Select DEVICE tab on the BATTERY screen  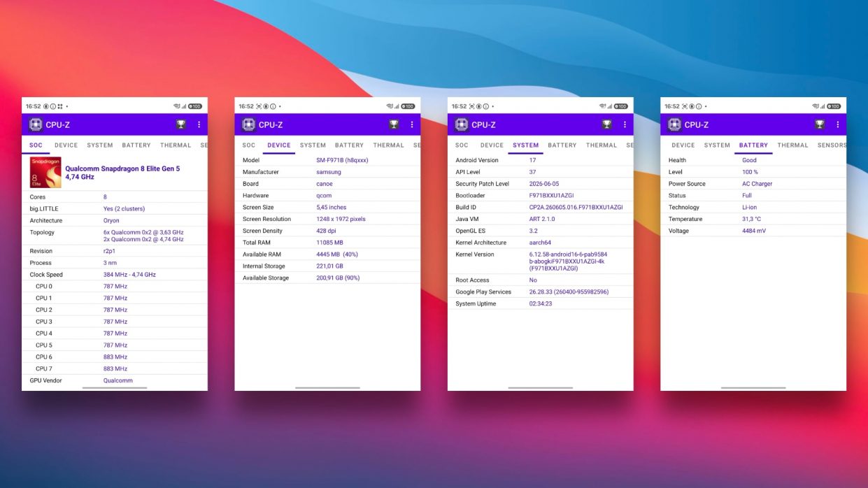coord(683,145)
